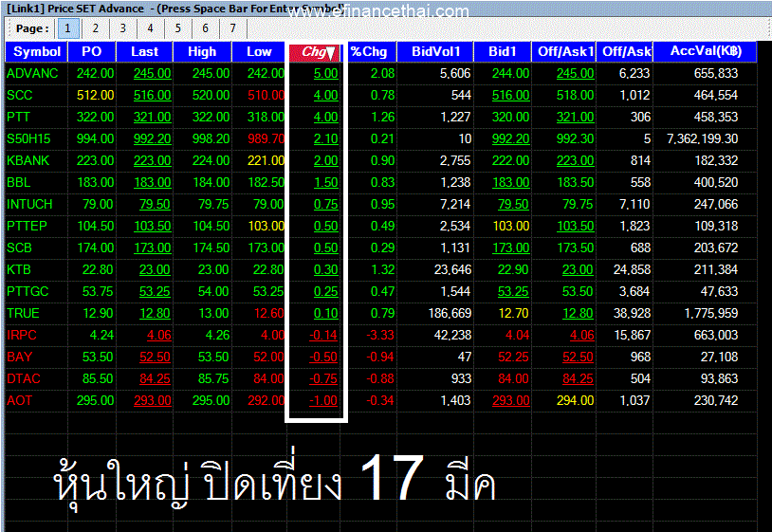Click S50H15 AccVal 7,362,199.30
This screenshot has width=772, height=532.
(702, 138)
